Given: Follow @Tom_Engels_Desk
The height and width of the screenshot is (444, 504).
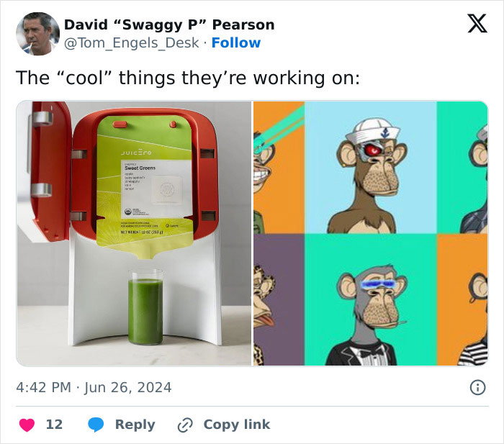Looking at the screenshot, I should [236, 42].
